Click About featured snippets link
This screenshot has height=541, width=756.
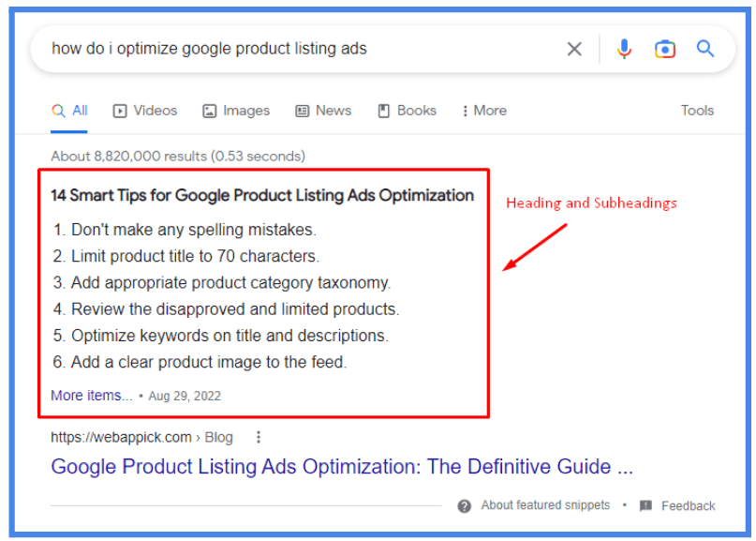(545, 505)
